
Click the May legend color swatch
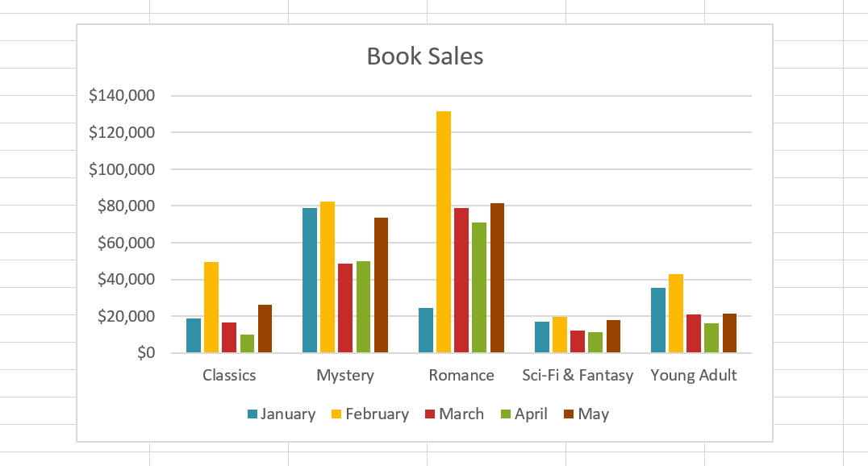click(570, 414)
